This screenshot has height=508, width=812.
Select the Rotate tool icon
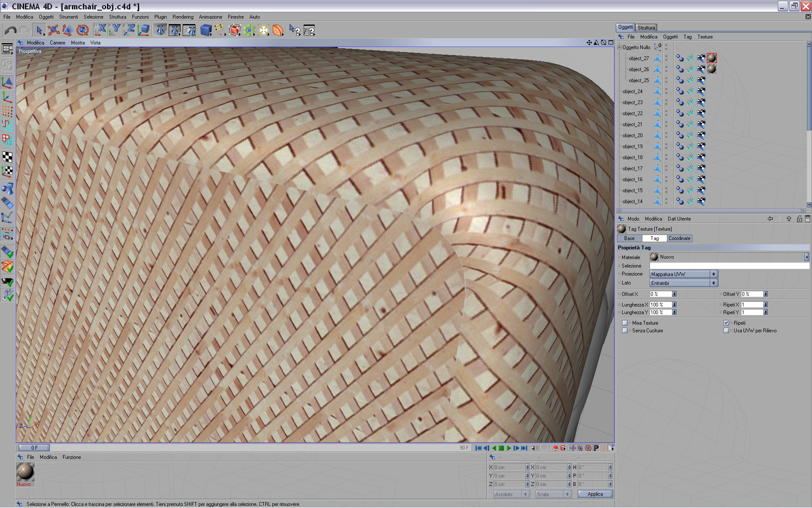pos(82,30)
